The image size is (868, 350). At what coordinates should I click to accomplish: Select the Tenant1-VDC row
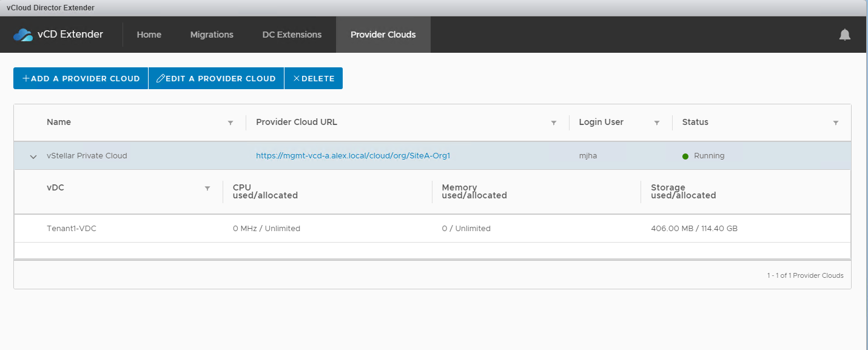point(72,229)
